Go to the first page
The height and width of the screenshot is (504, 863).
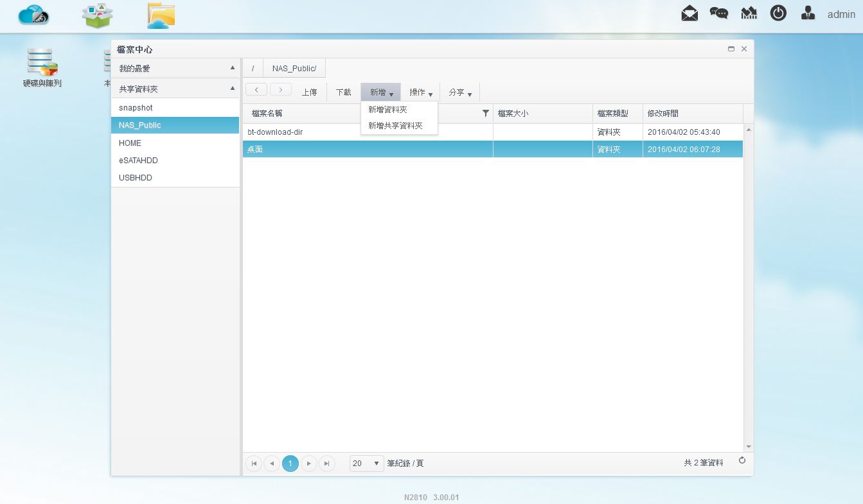(x=254, y=464)
